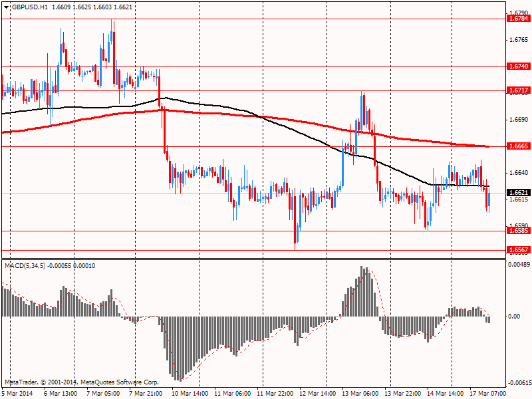This screenshot has height=399, width=532.
Task: Click the -0.00615 MACD scale value
Action: 518,383
